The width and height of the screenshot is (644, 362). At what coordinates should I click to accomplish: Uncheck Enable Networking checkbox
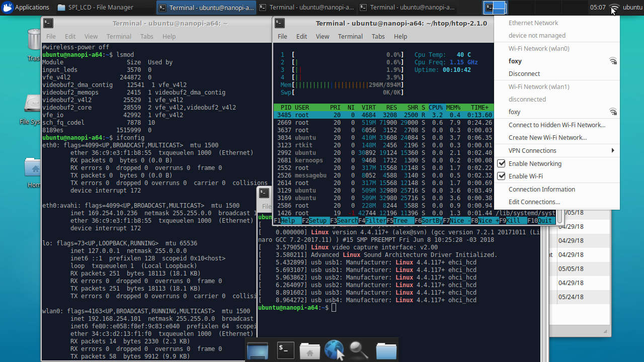tap(501, 163)
